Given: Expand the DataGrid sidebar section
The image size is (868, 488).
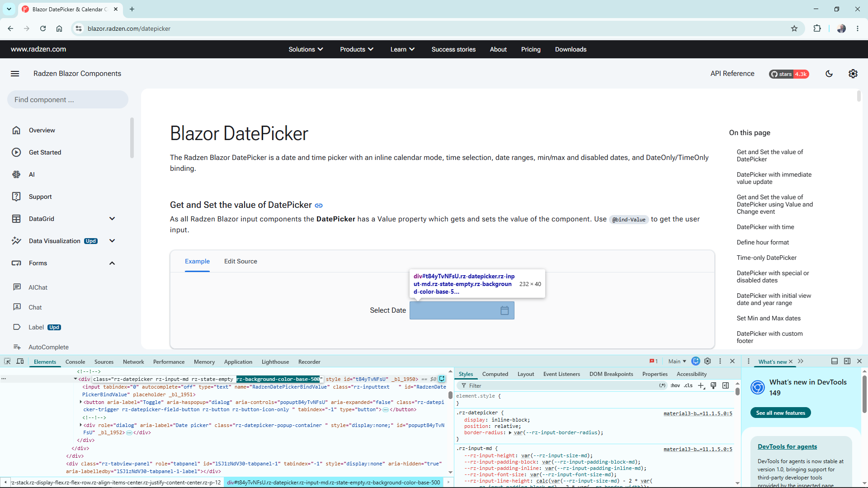Looking at the screenshot, I should (x=112, y=219).
